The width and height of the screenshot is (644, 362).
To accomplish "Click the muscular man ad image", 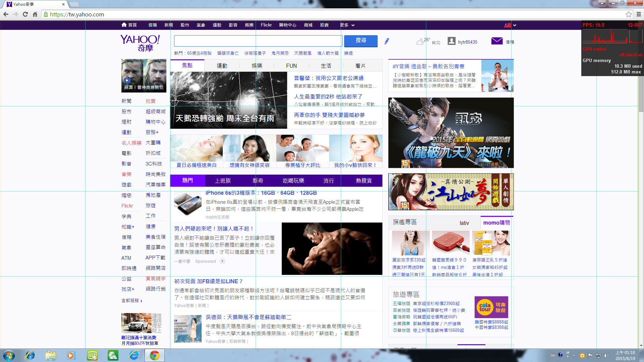I will 332,249.
